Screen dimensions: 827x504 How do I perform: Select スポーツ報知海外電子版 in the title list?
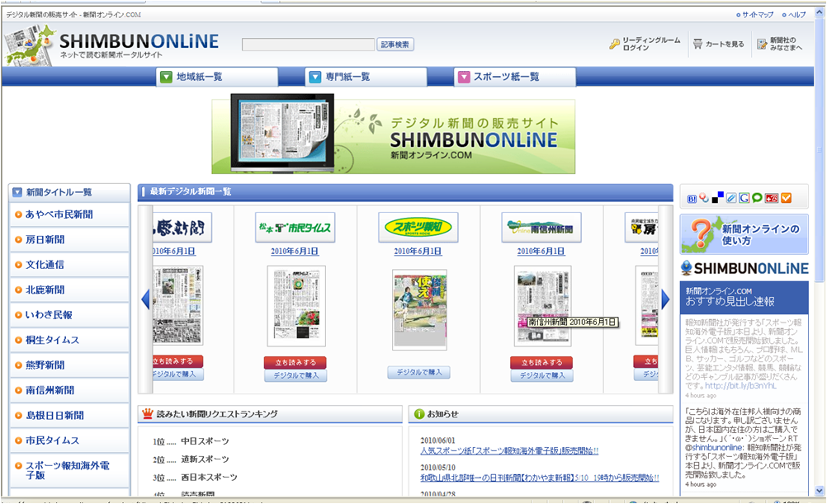tap(69, 470)
